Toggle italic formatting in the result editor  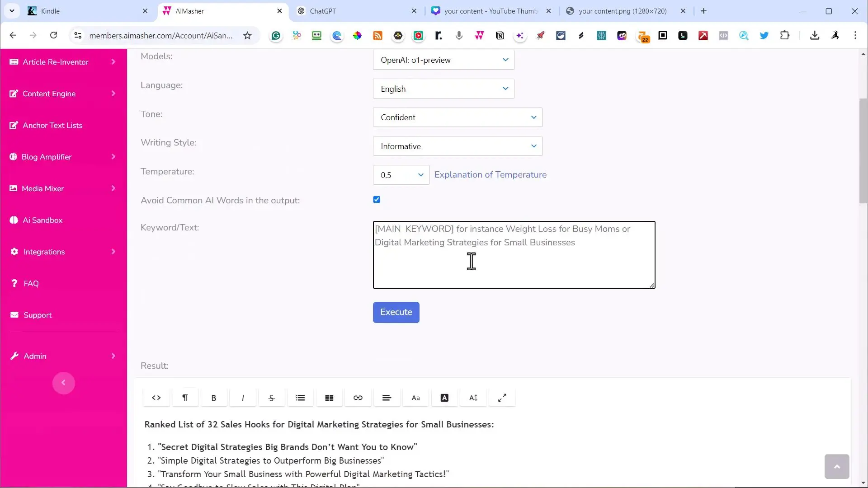243,398
